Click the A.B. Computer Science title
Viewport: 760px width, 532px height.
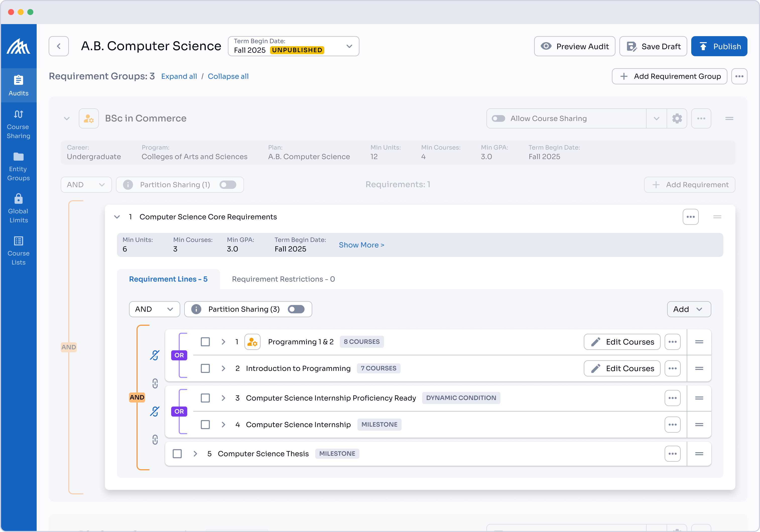click(x=151, y=46)
